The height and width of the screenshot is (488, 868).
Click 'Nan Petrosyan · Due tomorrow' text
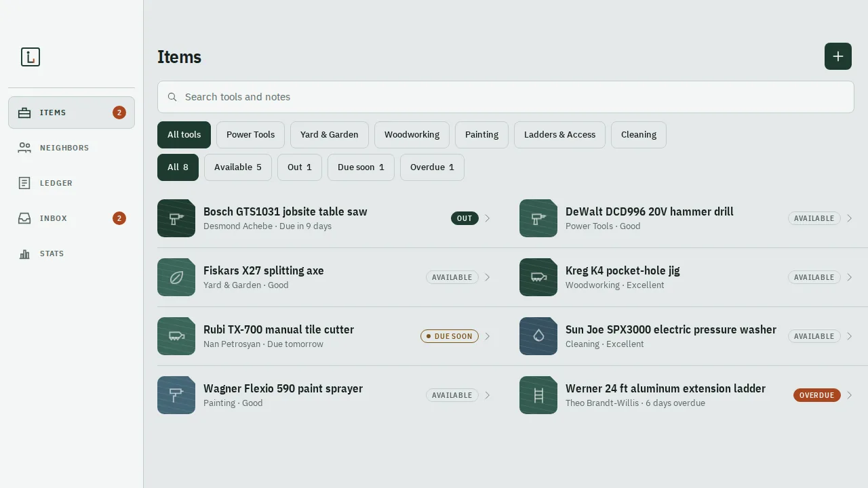click(x=263, y=344)
